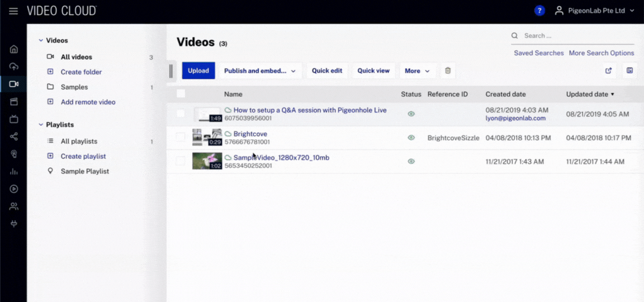
Task: Click the Quick edit button
Action: point(327,70)
